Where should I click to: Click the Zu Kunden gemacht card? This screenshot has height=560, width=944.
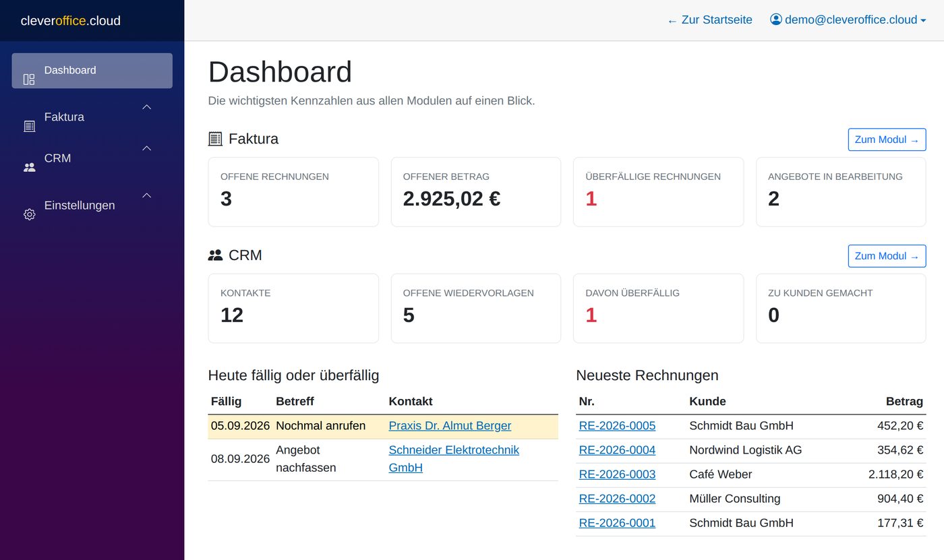click(841, 309)
